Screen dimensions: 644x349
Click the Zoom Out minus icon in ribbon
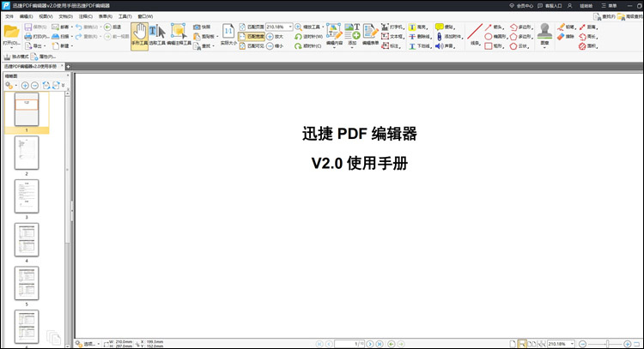(x=270, y=46)
